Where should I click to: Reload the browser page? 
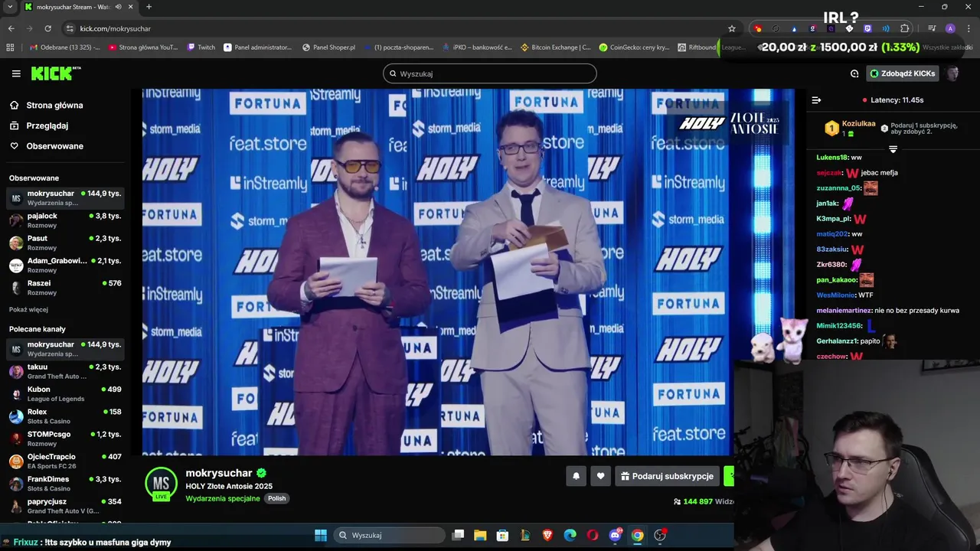click(47, 28)
